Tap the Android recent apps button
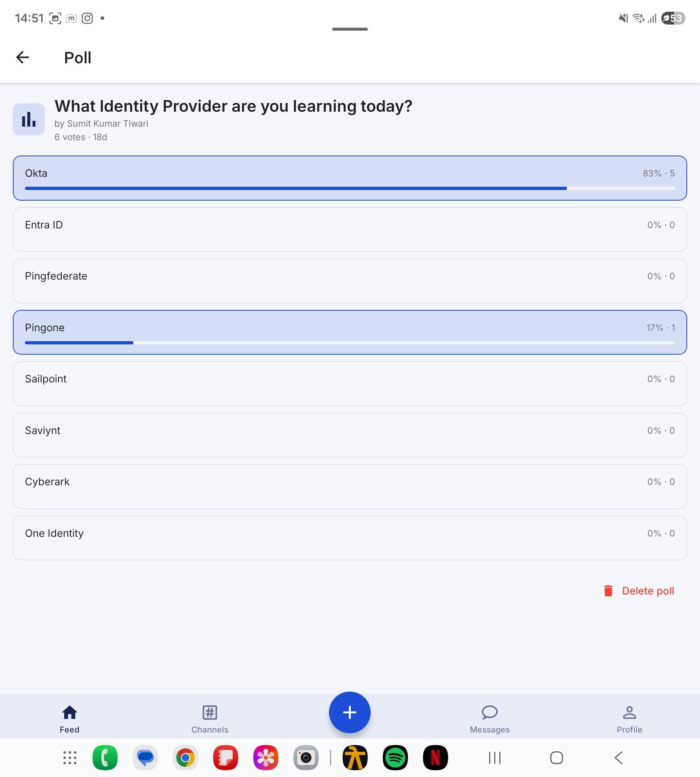 (495, 758)
